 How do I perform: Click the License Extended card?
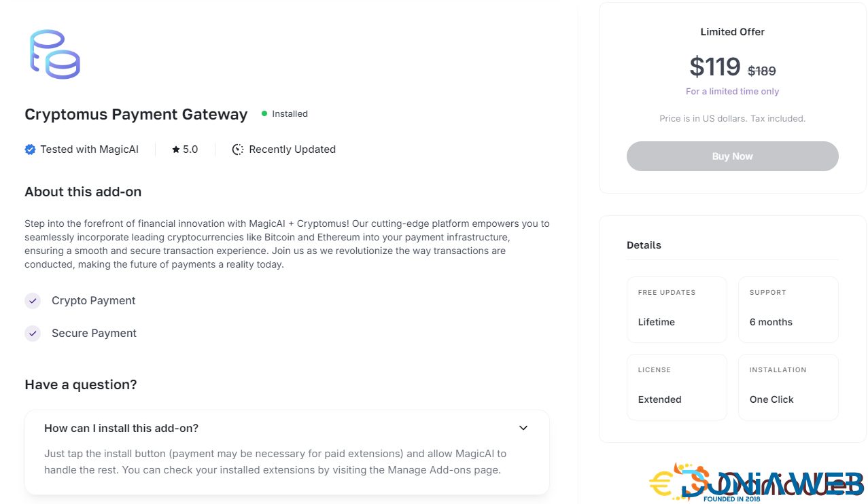(677, 386)
